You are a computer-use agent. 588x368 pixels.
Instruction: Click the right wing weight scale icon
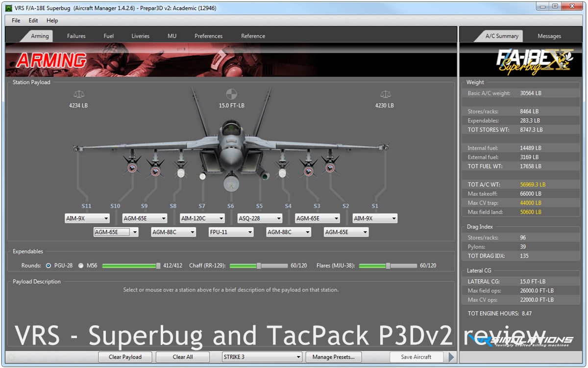pyautogui.click(x=385, y=94)
